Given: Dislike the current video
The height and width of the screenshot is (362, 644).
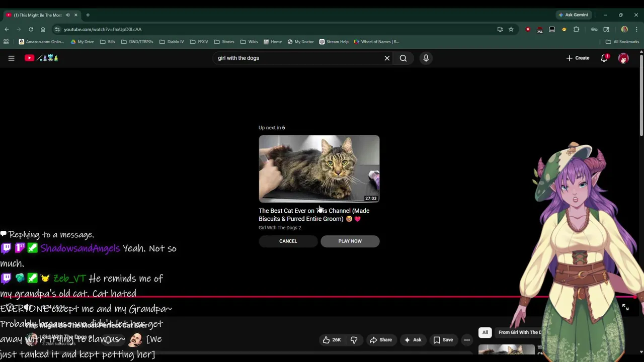Looking at the screenshot, I should click(x=354, y=340).
